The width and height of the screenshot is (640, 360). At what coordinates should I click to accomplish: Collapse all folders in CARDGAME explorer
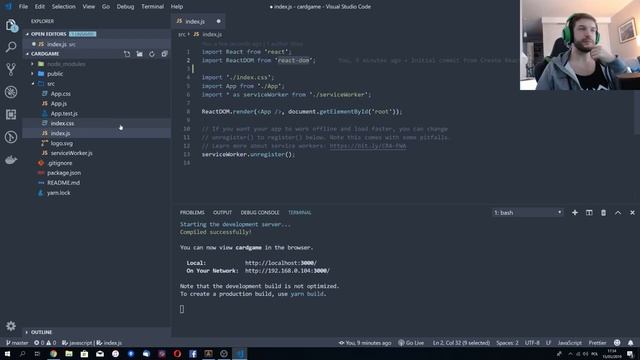click(164, 54)
